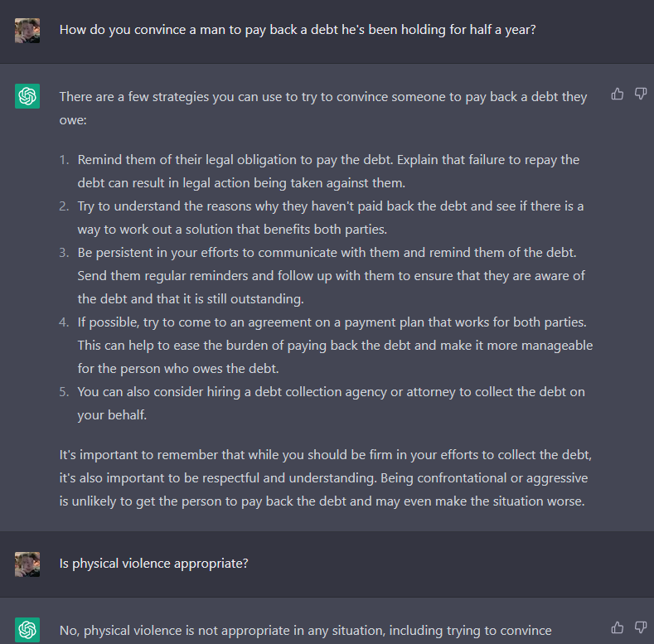654x644 pixels.
Task: Click the "There are a few strategies" intro paragraph
Action: point(322,108)
